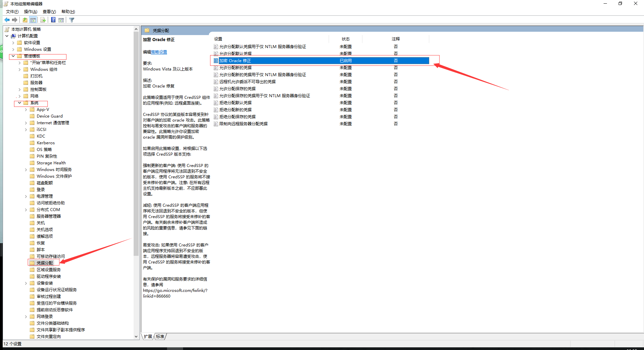
Task: Select the 设备安装 tree item
Action: [x=44, y=283]
